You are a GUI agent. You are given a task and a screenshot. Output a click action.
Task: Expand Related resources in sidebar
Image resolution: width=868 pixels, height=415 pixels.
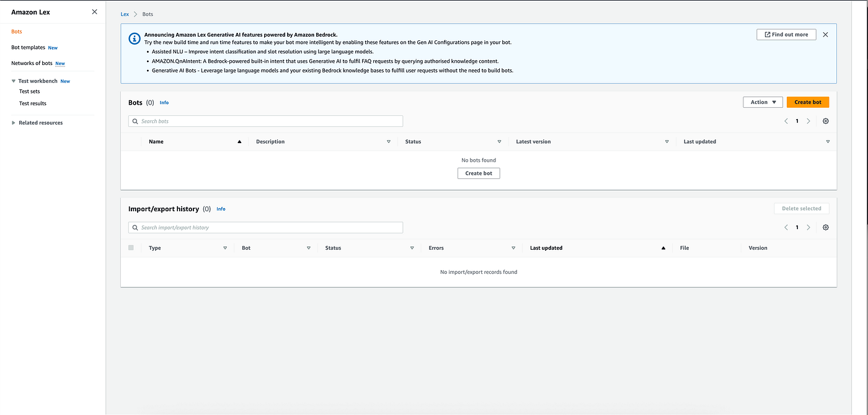point(14,123)
